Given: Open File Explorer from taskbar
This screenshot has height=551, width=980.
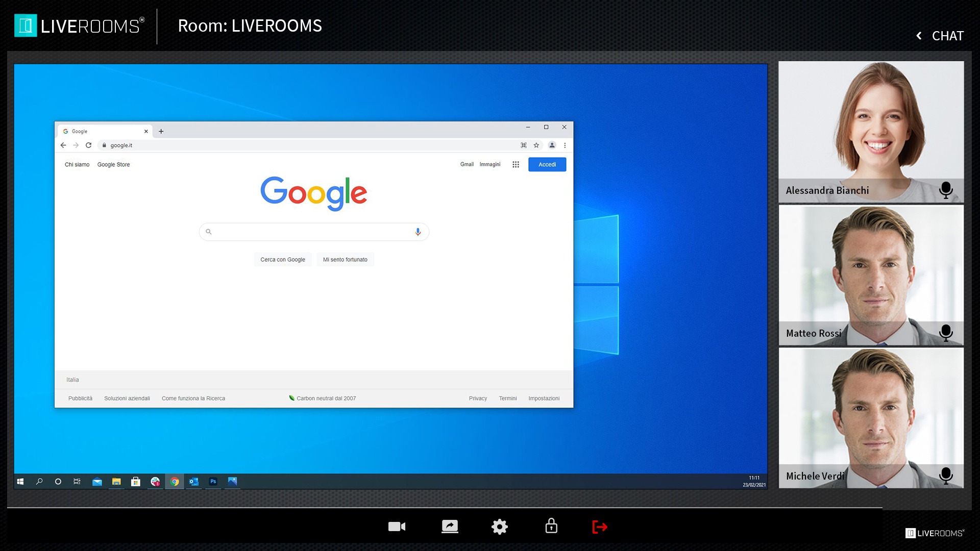Looking at the screenshot, I should click(x=116, y=482).
